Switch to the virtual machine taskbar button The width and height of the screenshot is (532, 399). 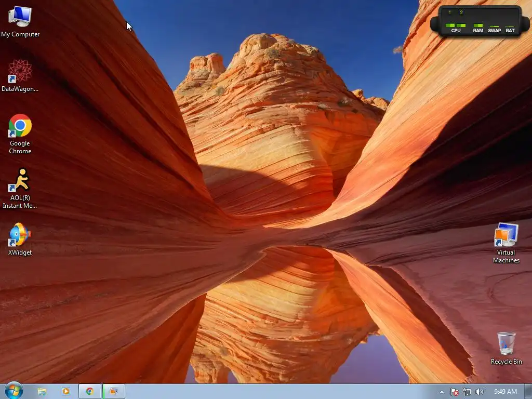(x=114, y=392)
